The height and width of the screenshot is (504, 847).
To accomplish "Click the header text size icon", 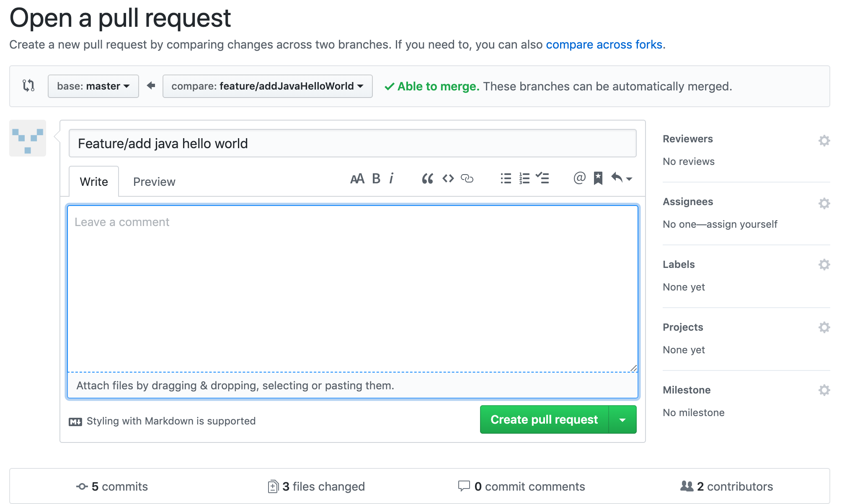I will (x=357, y=179).
